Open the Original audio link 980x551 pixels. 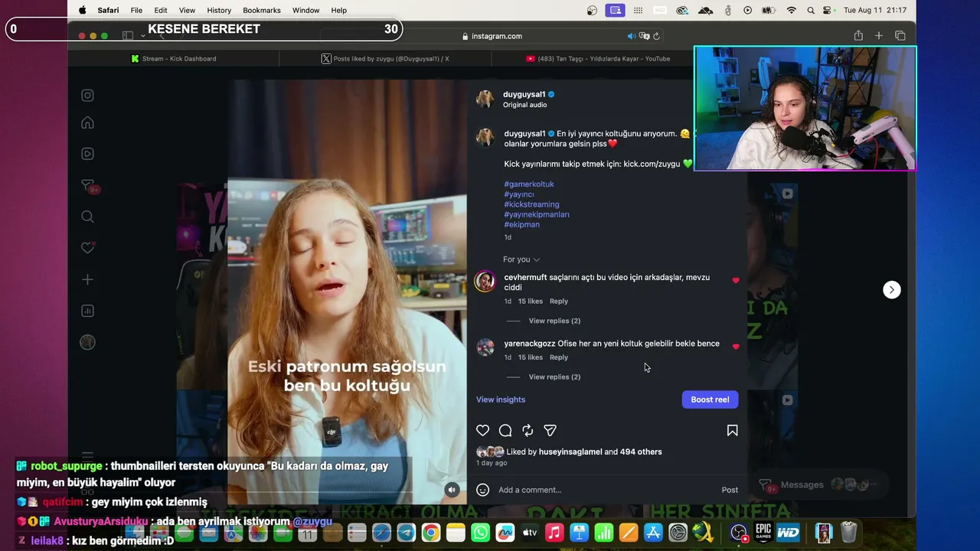(x=525, y=105)
